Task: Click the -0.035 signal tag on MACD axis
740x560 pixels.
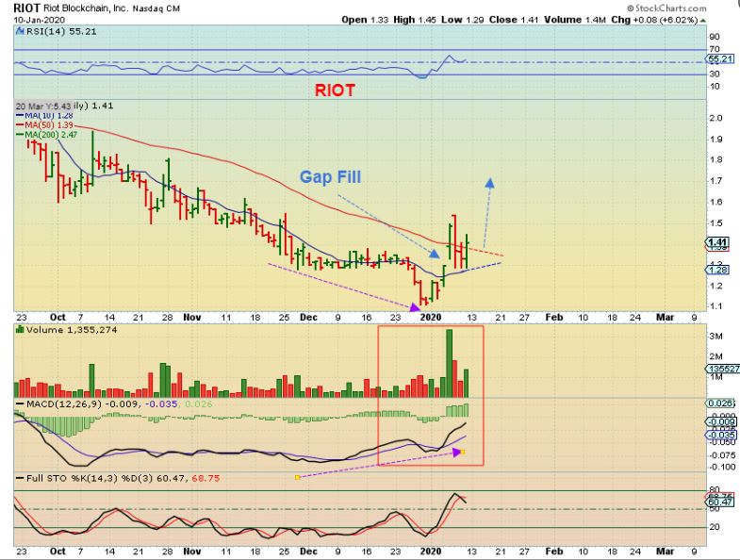Action: [x=720, y=435]
